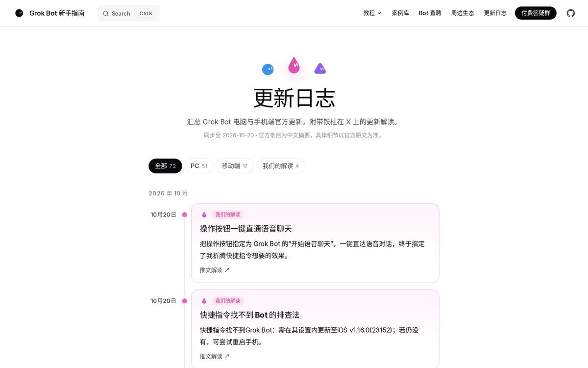Screen dimensions: 588x368
Task: Click the 付费答疑群 button
Action: [536, 13]
